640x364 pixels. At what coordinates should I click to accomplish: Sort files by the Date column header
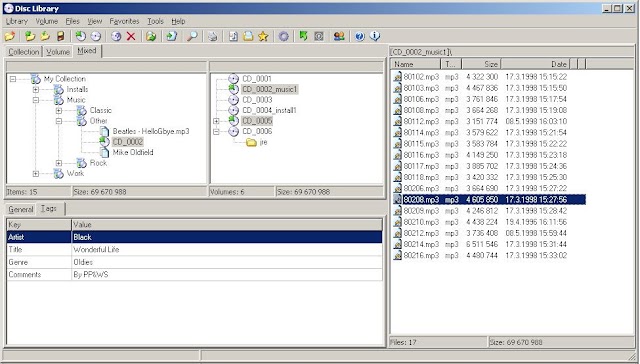(x=535, y=64)
